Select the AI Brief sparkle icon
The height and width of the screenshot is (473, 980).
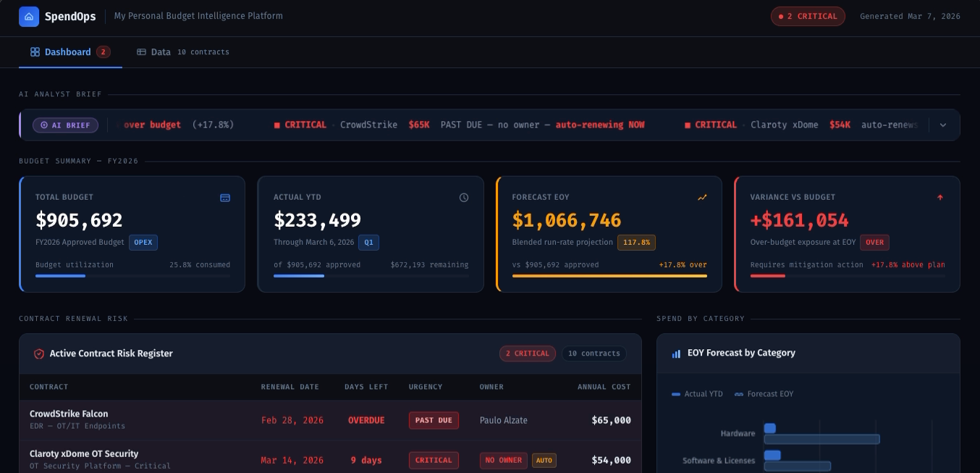[x=45, y=125]
